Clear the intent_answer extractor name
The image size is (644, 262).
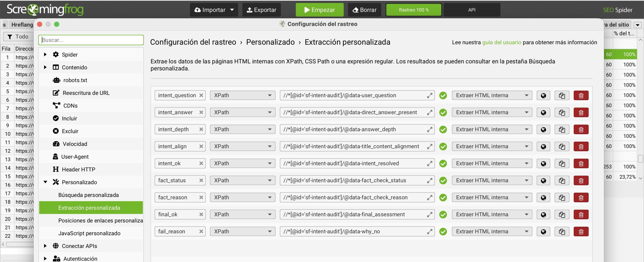click(201, 112)
